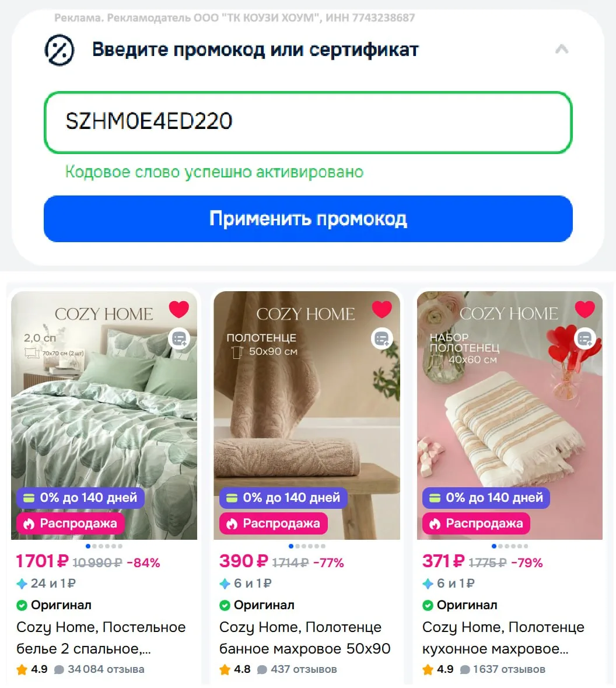Click the Применить промокод button
Screen dimensions: 616x688
(x=308, y=218)
